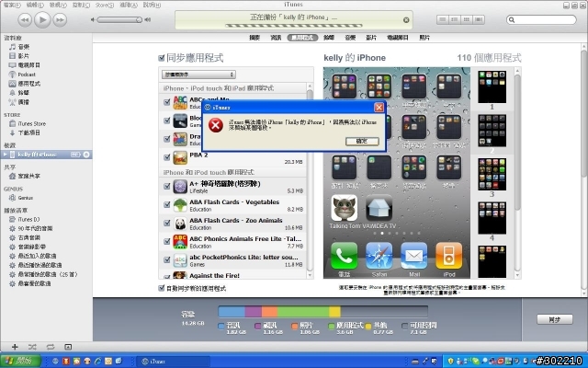Toggle Sync Applications checkbox
588x368 pixels.
pos(162,58)
